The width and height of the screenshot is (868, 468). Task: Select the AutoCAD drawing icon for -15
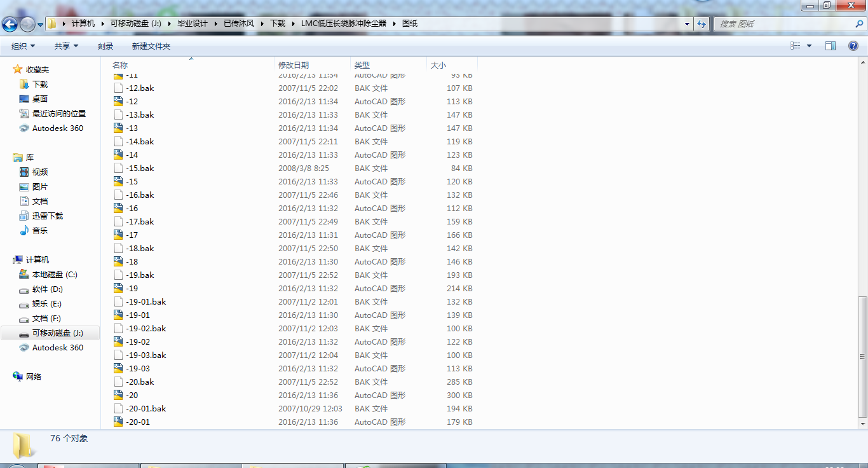(118, 182)
